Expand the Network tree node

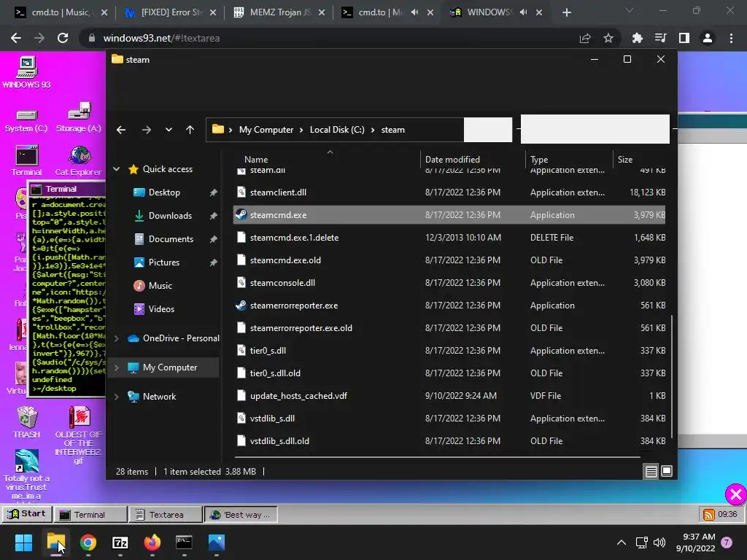click(x=116, y=397)
